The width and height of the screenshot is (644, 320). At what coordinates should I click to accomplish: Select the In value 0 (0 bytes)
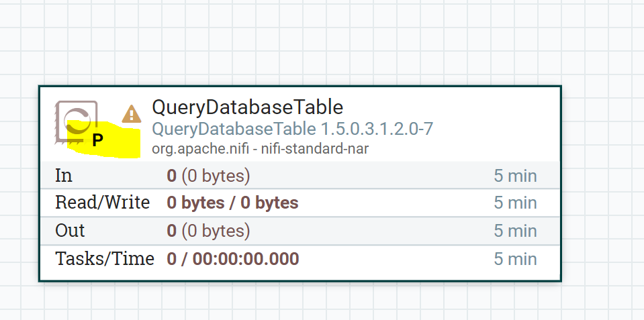tap(208, 176)
